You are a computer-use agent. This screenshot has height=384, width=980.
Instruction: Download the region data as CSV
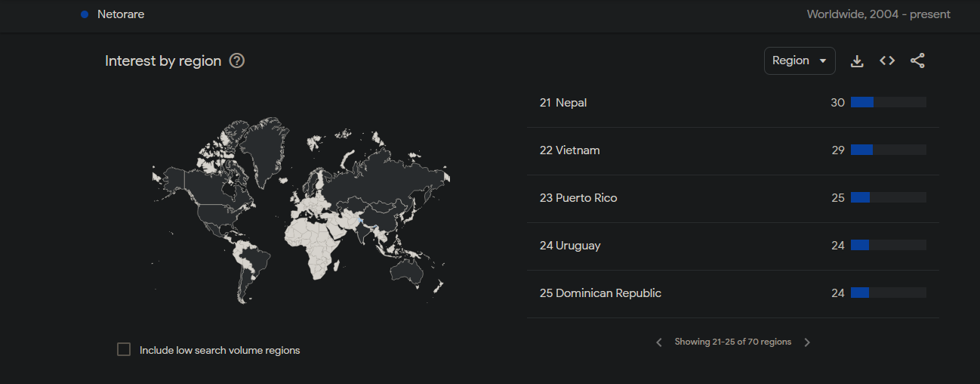point(857,61)
